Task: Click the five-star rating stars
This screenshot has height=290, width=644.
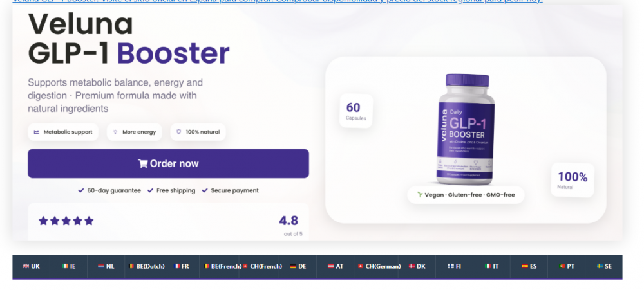Action: [66, 221]
